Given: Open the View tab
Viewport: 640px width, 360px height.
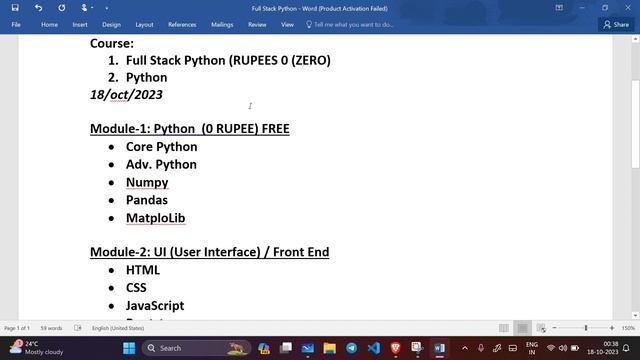Looking at the screenshot, I should (x=287, y=24).
